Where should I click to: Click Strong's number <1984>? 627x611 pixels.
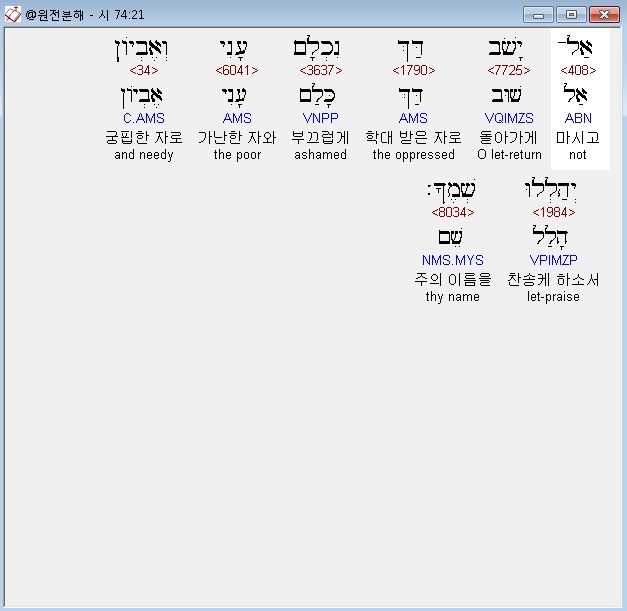[x=553, y=212]
